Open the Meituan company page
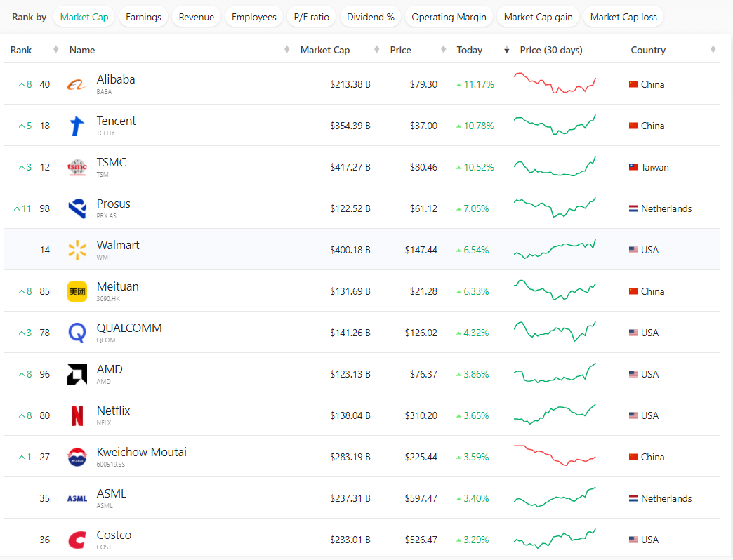 click(117, 287)
